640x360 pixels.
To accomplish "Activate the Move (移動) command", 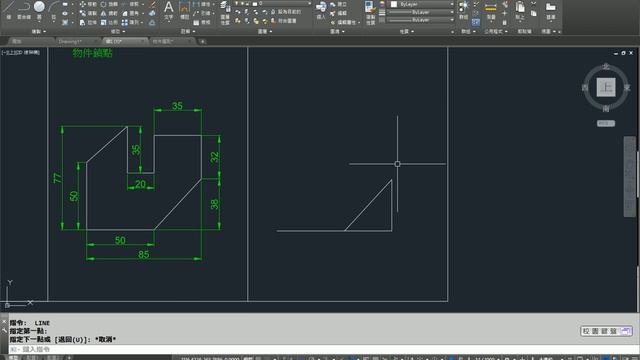I will click(x=88, y=4).
